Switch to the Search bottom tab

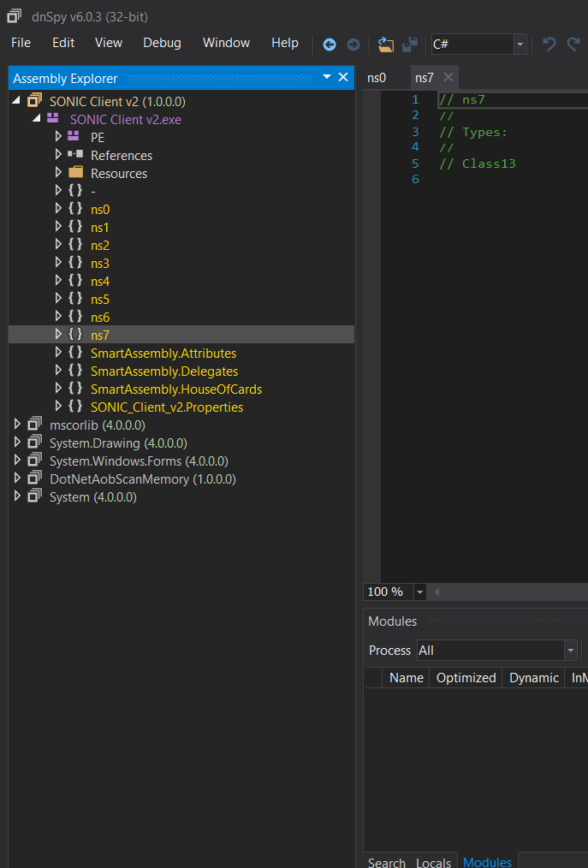click(387, 861)
